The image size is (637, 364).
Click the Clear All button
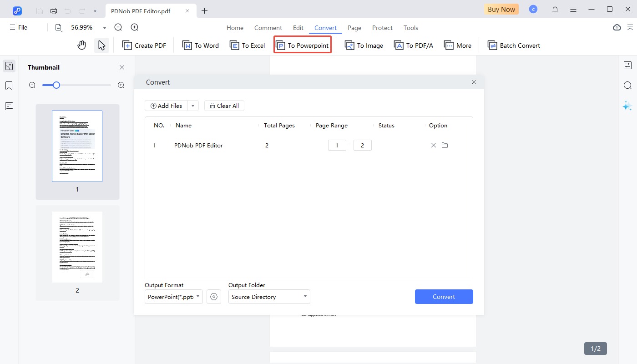[224, 106]
